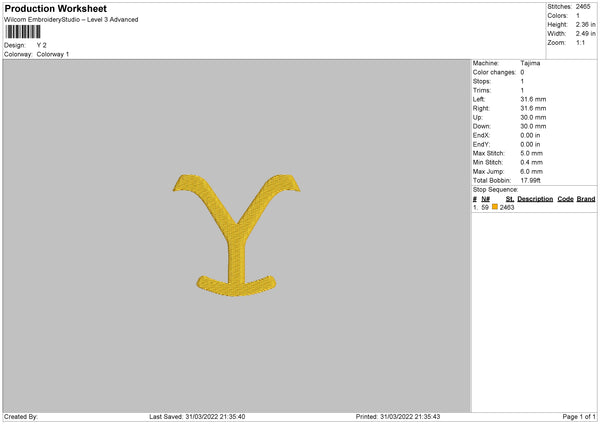The width and height of the screenshot is (600, 424).
Task: Click the Width value 2.49 in
Action: click(585, 34)
